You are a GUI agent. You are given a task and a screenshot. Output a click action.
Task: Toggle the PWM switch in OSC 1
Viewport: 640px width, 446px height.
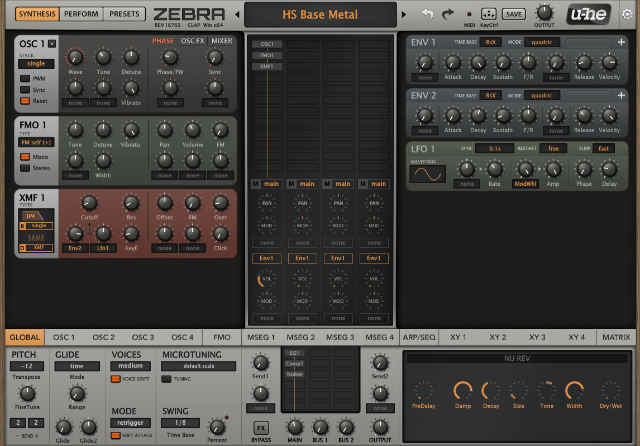point(25,77)
